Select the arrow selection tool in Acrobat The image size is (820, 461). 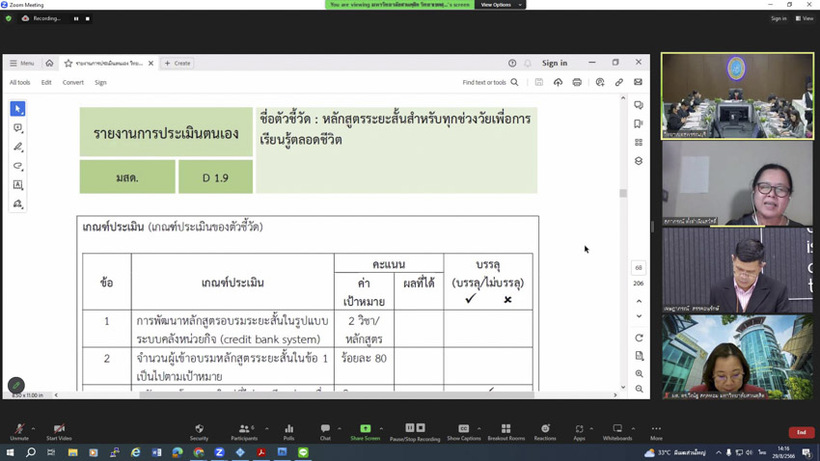[x=18, y=108]
